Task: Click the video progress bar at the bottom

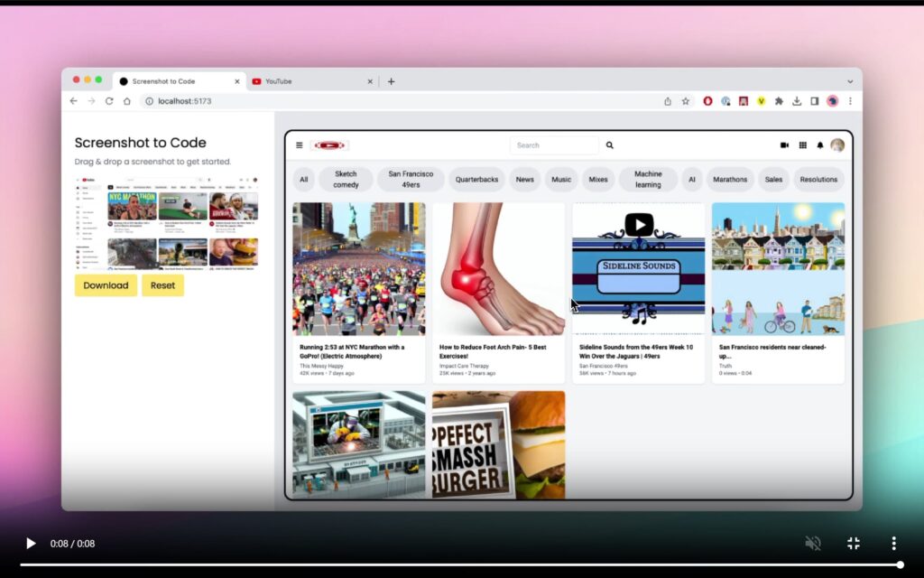Action: (x=451, y=564)
